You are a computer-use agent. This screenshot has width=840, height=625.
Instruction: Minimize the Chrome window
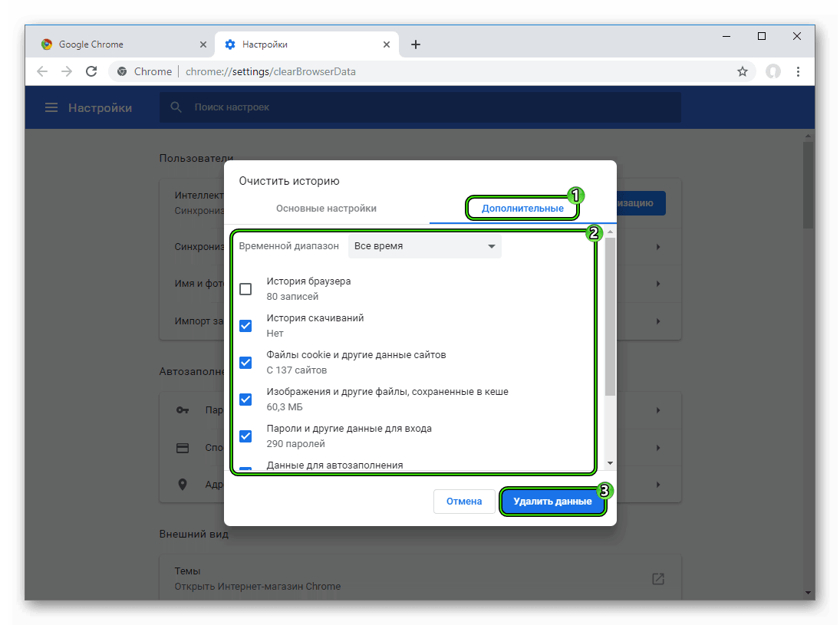tap(726, 36)
